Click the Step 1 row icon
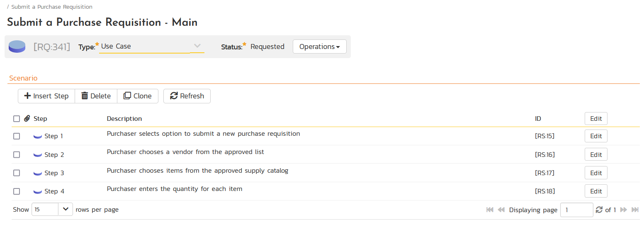 [x=38, y=136]
